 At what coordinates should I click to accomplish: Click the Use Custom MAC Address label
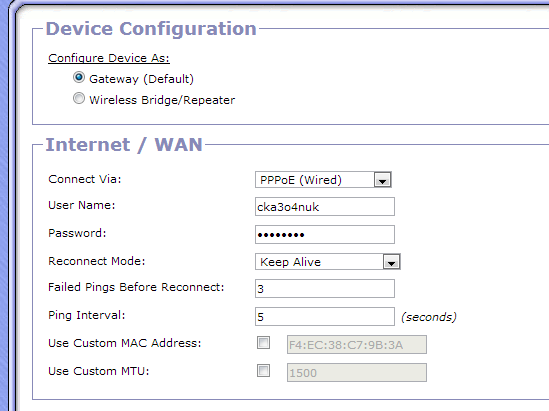point(125,343)
